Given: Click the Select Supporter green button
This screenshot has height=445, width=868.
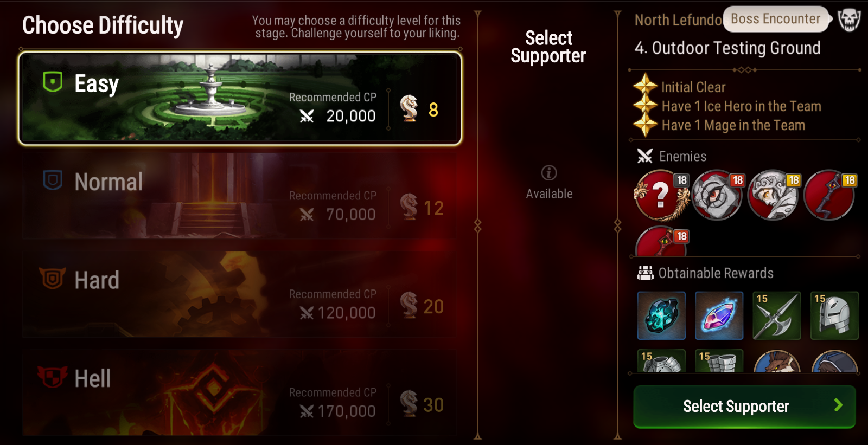Looking at the screenshot, I should [744, 407].
